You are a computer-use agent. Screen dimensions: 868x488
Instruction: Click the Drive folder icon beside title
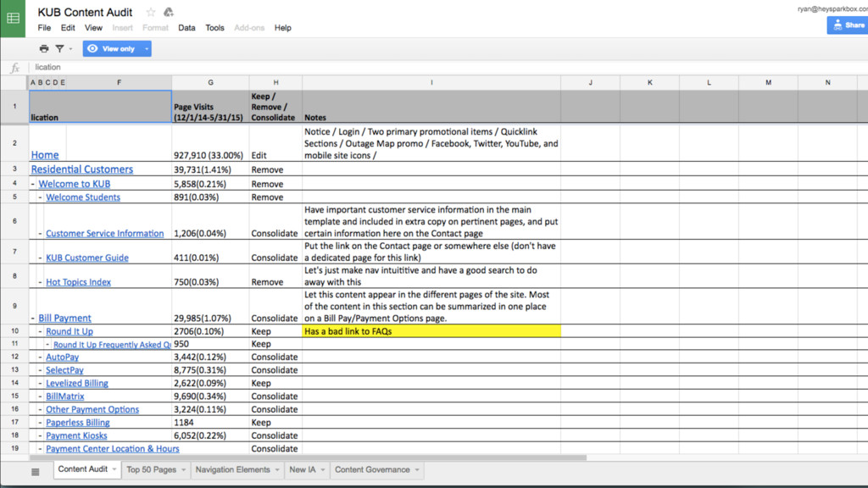point(168,13)
